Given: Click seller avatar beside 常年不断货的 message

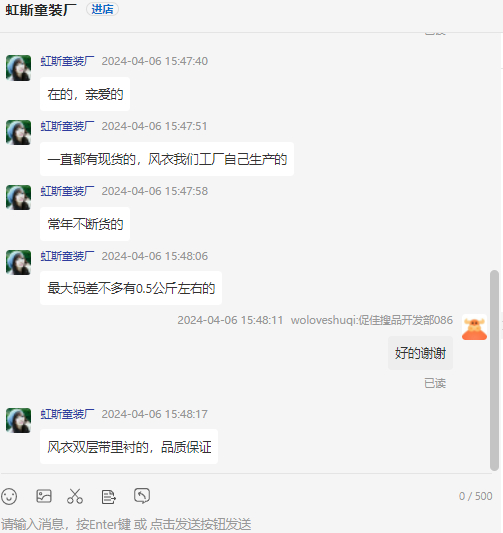Looking at the screenshot, I should [18, 197].
